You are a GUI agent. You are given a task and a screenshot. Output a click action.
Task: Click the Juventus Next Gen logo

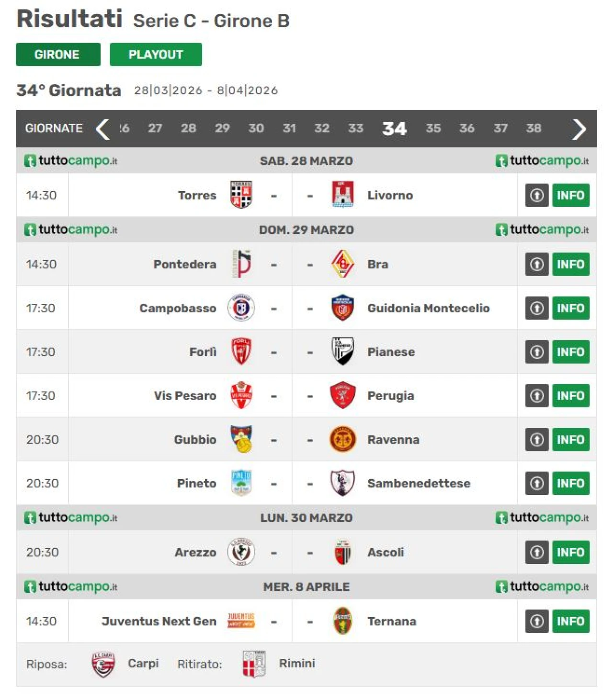(x=241, y=620)
